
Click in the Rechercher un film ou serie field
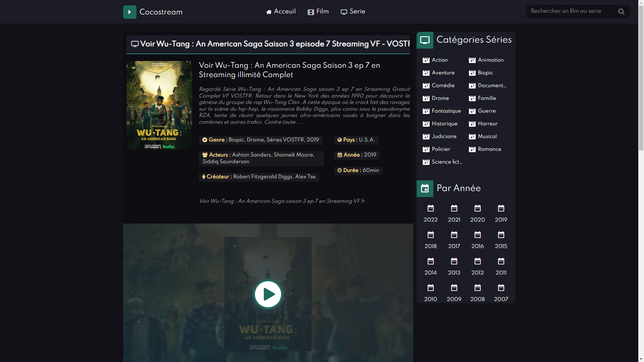pyautogui.click(x=572, y=11)
